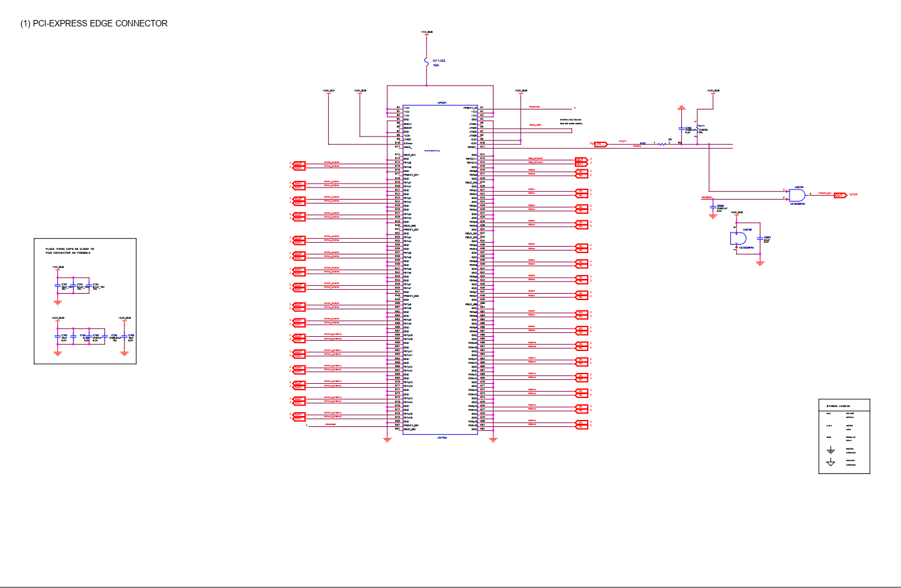Image resolution: width=901 pixels, height=588 pixels.
Task: Click the +12V_BUS label above the fuse
Action: 427,32
